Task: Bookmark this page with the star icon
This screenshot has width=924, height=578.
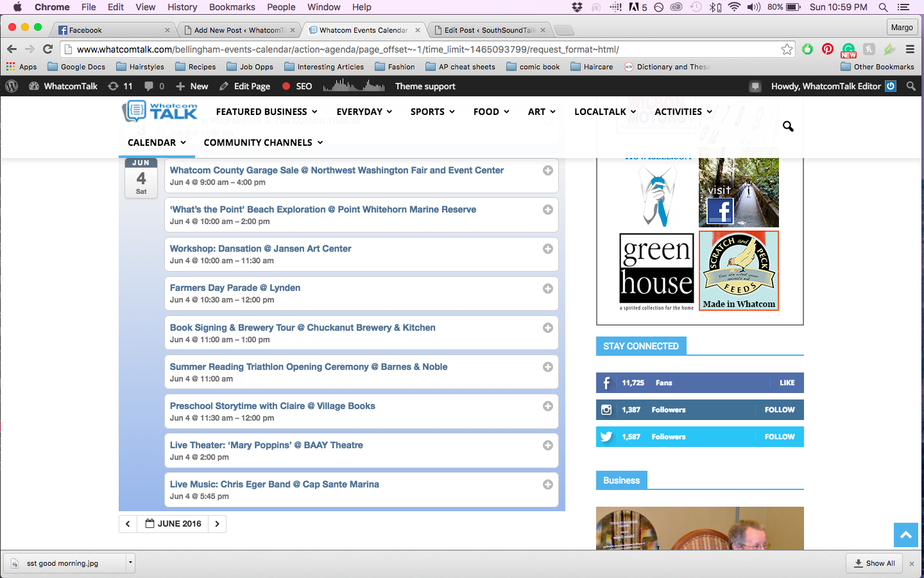Action: 787,49
